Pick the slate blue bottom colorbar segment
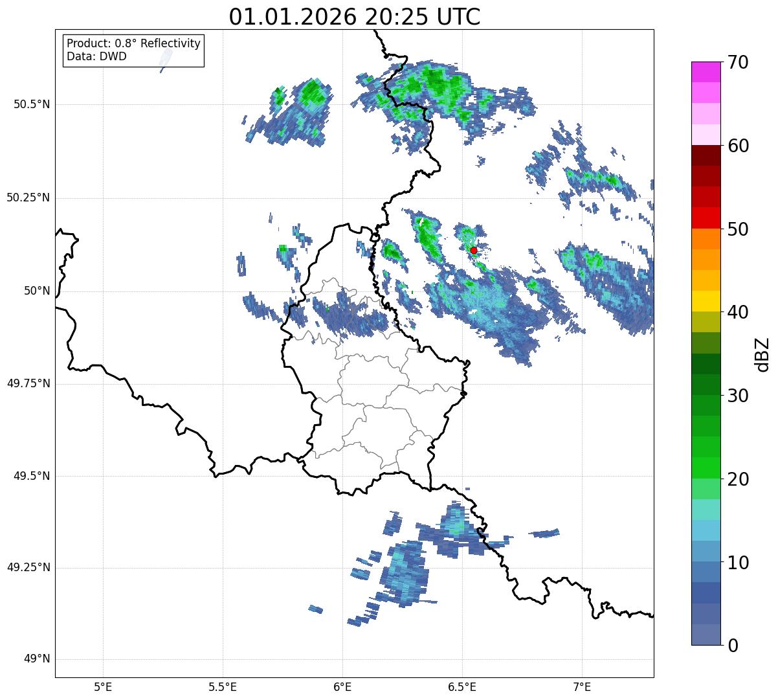 pyautogui.click(x=706, y=635)
